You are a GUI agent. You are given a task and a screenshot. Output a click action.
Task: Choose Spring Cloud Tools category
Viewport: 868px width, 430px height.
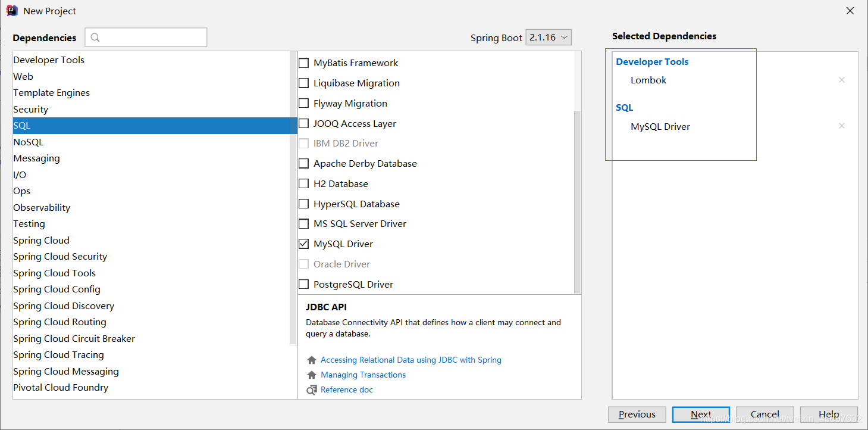point(151,273)
